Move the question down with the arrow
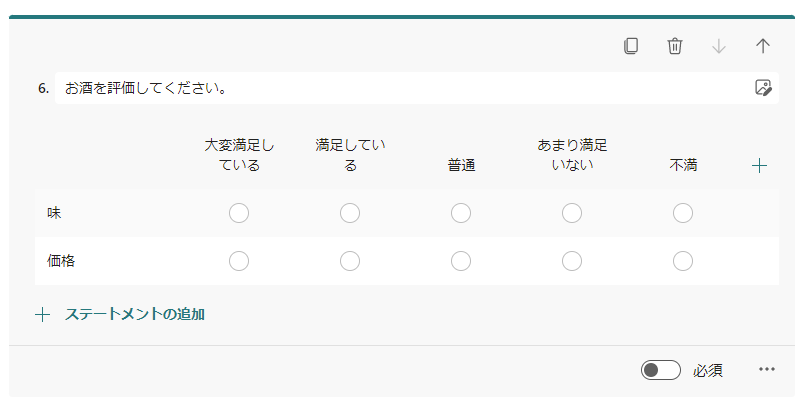The width and height of the screenshot is (805, 406). [x=718, y=46]
